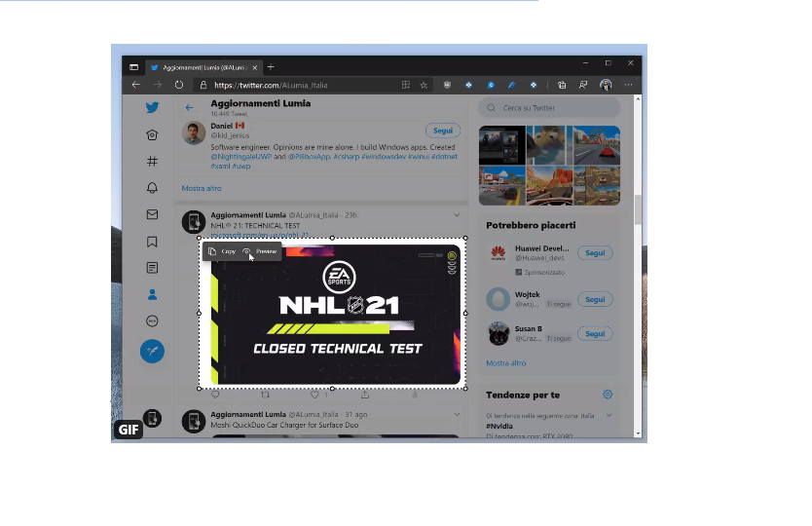
Task: Open a new browser tab
Action: tap(271, 67)
